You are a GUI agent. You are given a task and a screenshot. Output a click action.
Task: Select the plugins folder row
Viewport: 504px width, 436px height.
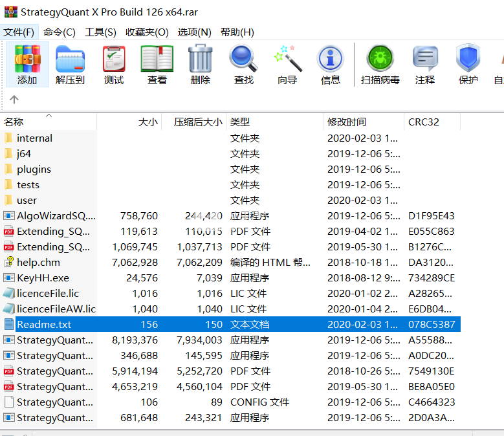point(230,169)
